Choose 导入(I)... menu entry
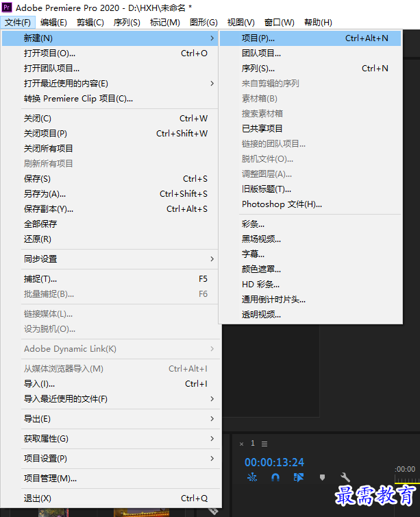The height and width of the screenshot is (517, 420). (x=110, y=384)
